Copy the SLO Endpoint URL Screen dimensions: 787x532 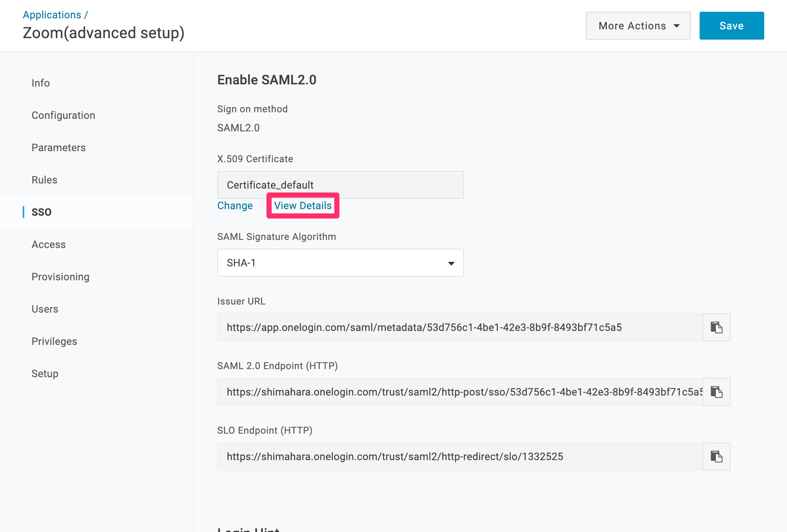pos(716,456)
